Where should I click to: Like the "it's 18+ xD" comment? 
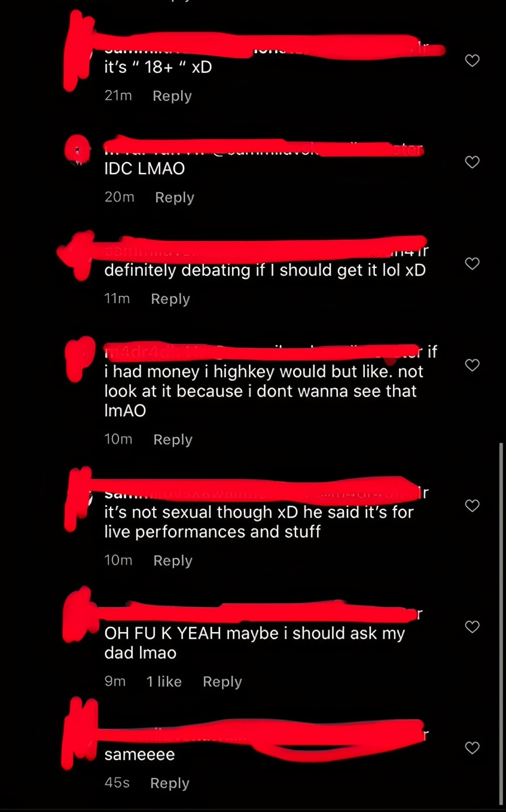click(473, 60)
